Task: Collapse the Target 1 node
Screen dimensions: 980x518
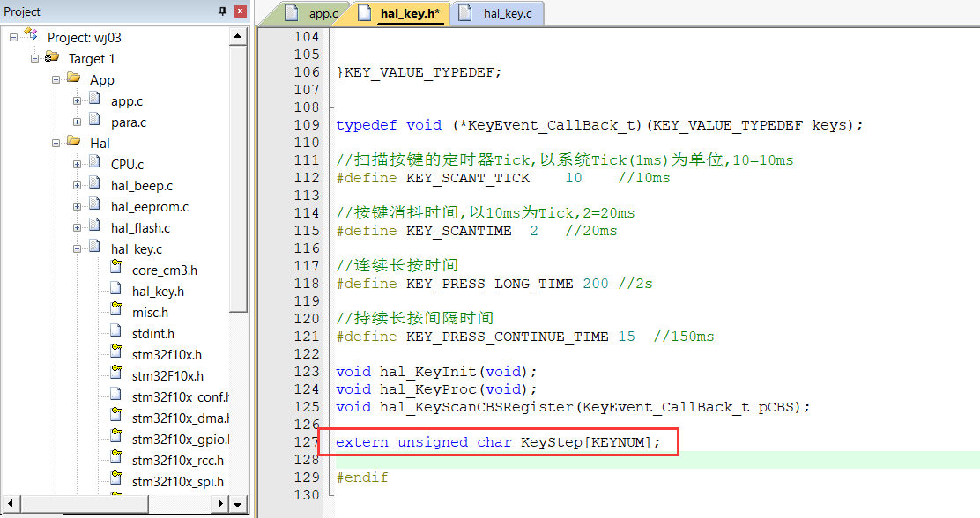Action: point(35,58)
